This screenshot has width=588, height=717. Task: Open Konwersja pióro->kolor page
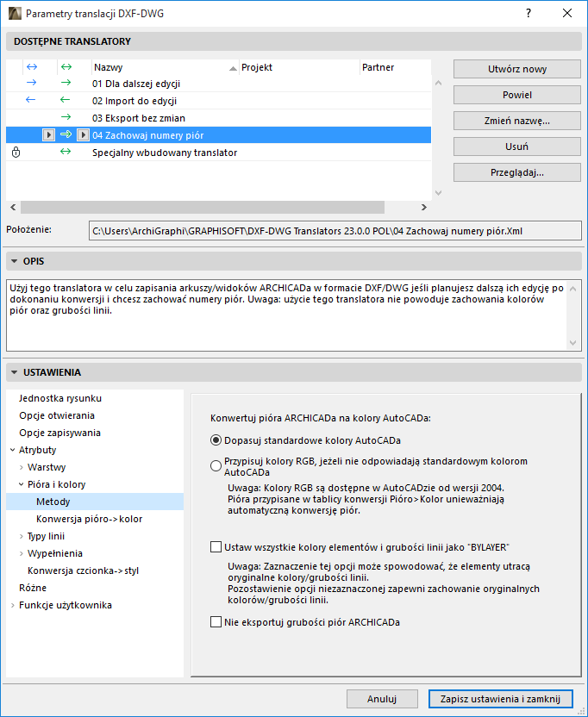point(89,519)
